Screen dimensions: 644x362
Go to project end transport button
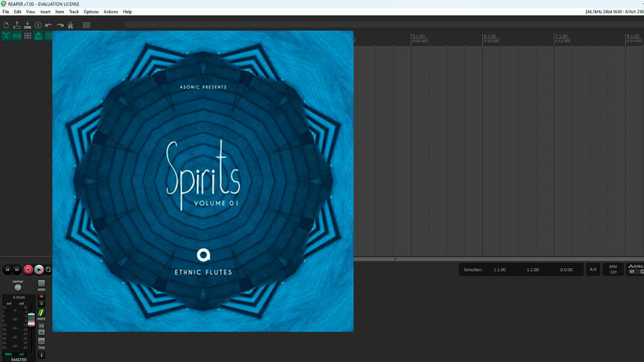(x=17, y=270)
